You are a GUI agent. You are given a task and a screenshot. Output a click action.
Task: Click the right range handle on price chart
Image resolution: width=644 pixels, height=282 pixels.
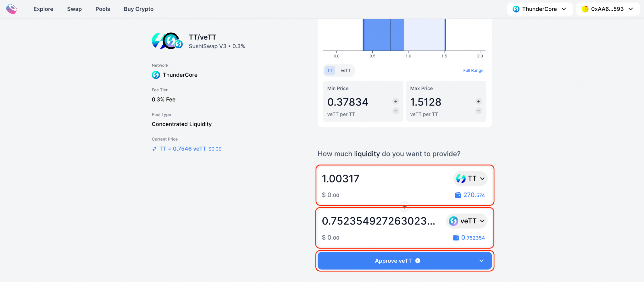tap(445, 35)
